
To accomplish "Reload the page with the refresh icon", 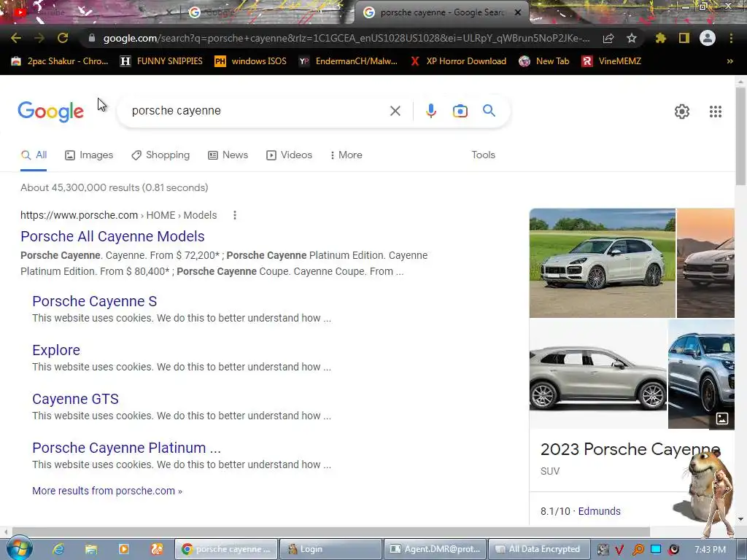I will pyautogui.click(x=63, y=38).
